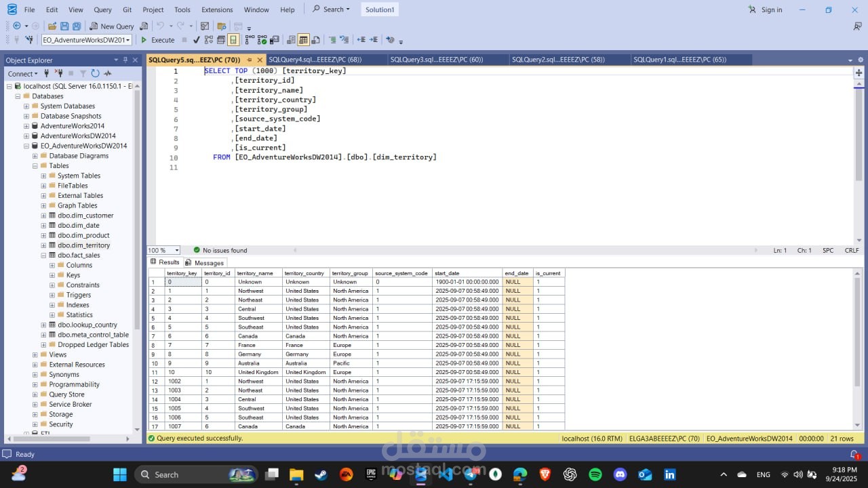Screen dimensions: 868x488
Task: Click the Save file icon
Action: [64, 26]
